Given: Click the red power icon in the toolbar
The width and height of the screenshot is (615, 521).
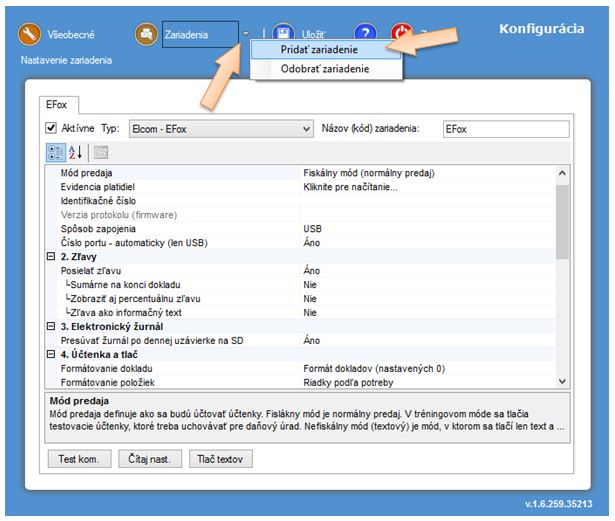Looking at the screenshot, I should (x=403, y=35).
